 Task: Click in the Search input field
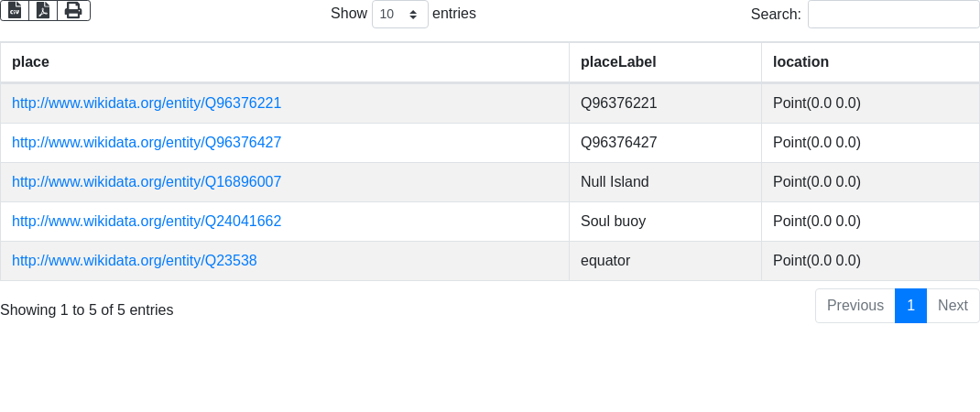click(893, 15)
